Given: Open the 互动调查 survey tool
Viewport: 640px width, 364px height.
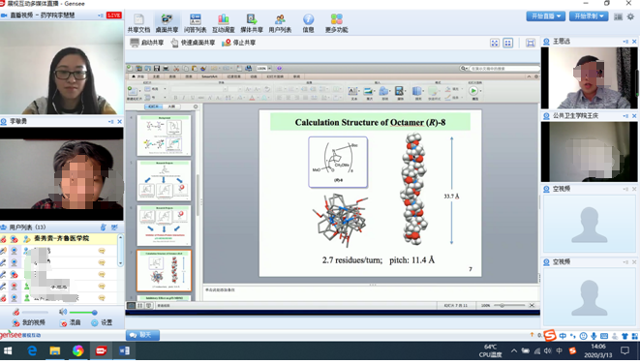Looking at the screenshot, I should [x=224, y=23].
